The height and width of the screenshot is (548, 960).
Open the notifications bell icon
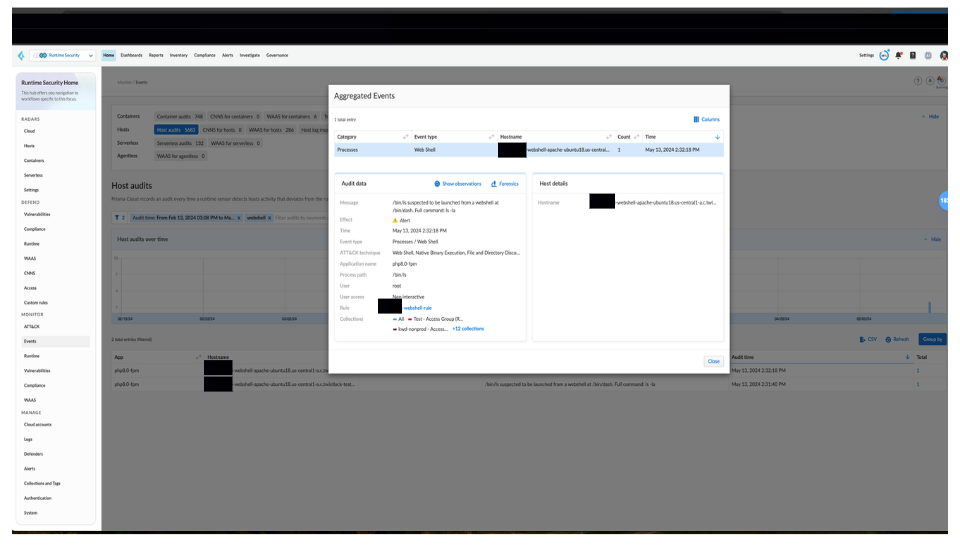click(x=899, y=56)
